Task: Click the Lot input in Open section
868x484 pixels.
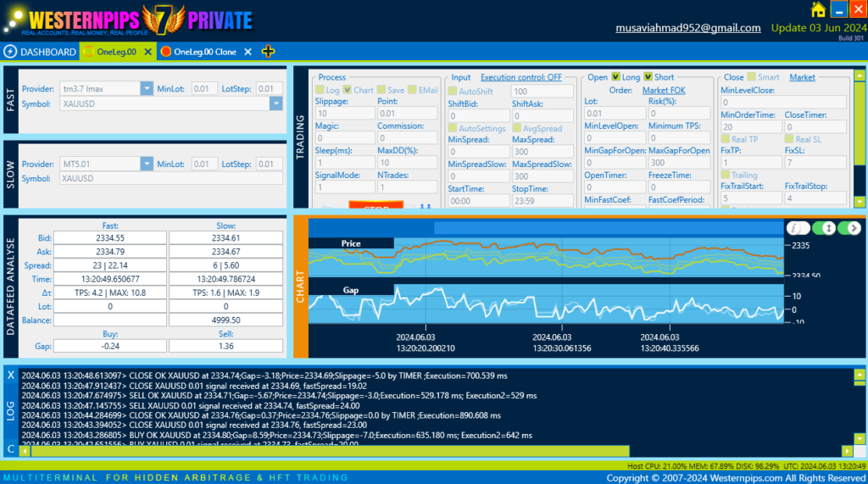Action: 615,114
